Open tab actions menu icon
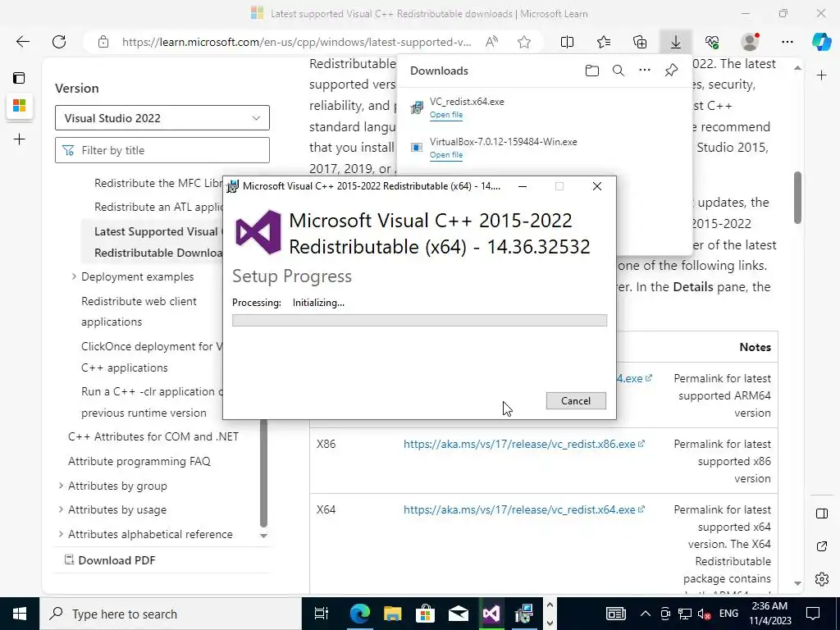This screenshot has height=630, width=840. tap(20, 78)
